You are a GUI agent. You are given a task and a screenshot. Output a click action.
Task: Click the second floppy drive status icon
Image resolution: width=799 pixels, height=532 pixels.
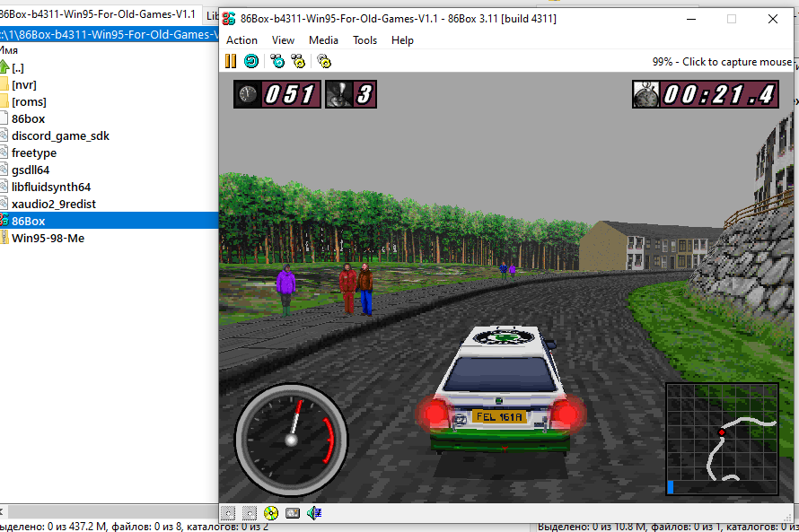click(250, 512)
